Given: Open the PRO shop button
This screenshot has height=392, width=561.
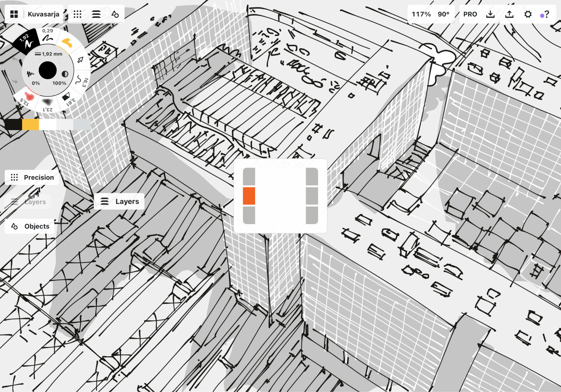Looking at the screenshot, I should [x=470, y=14].
